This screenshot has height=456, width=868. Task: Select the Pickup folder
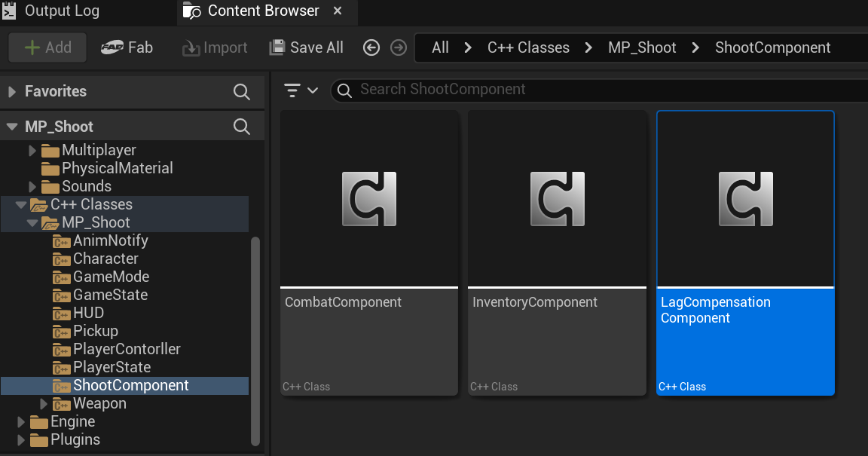click(85, 332)
